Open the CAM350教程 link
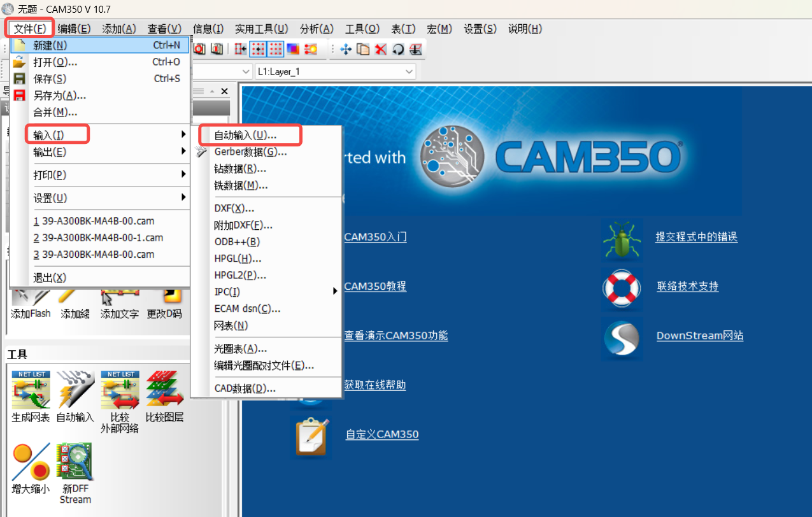The height and width of the screenshot is (517, 812). (x=375, y=287)
